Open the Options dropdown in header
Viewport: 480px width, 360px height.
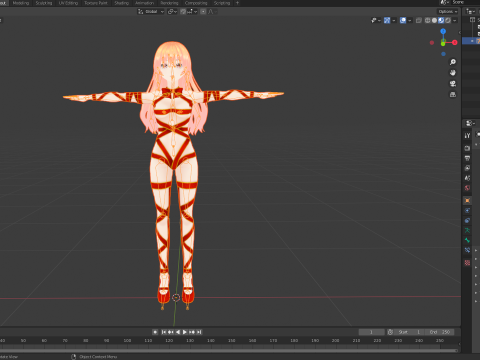coord(448,12)
